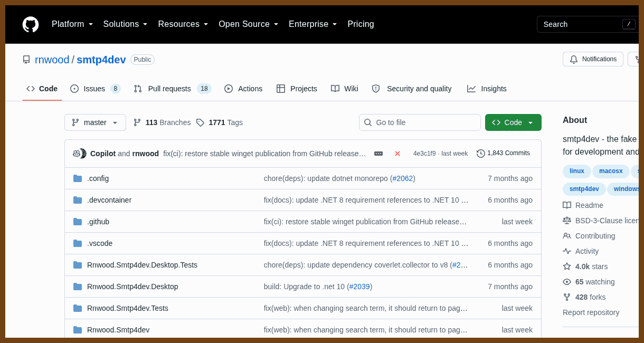Click the Rnwood.Smtp4dev.Desktop.Tests folder icon
Viewport: 644px width, 343px height.
pyautogui.click(x=78, y=265)
